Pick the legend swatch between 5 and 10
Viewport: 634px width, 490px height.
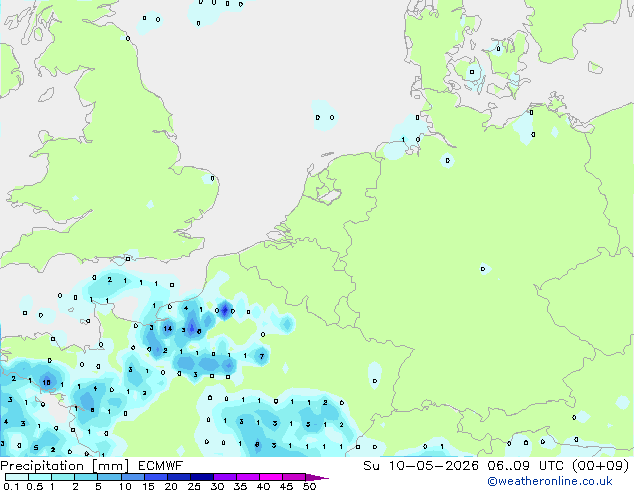[110, 477]
